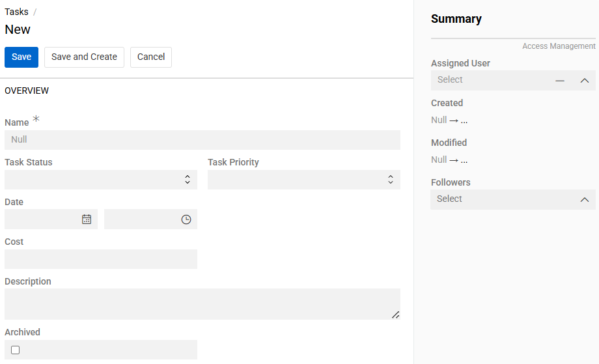599x364 pixels.
Task: Clear Assigned User with the dash icon
Action: (560, 80)
